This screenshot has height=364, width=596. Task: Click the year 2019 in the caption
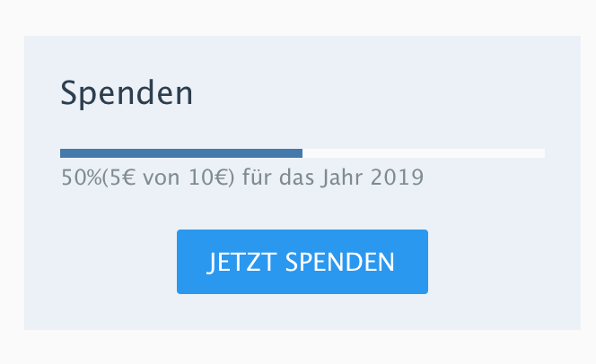pyautogui.click(x=397, y=178)
